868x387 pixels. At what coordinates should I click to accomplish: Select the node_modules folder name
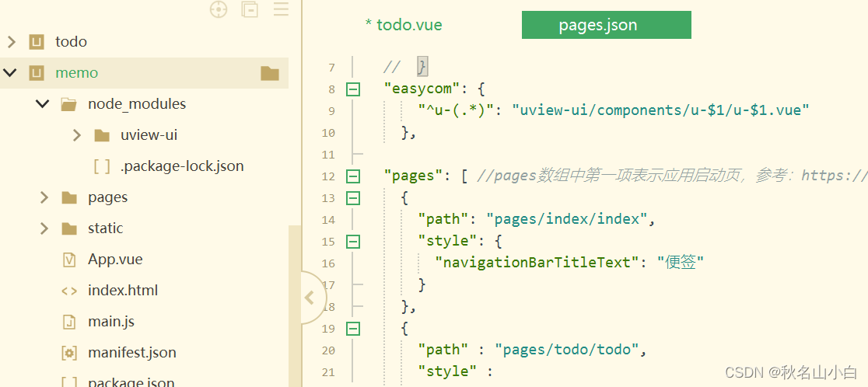[137, 104]
